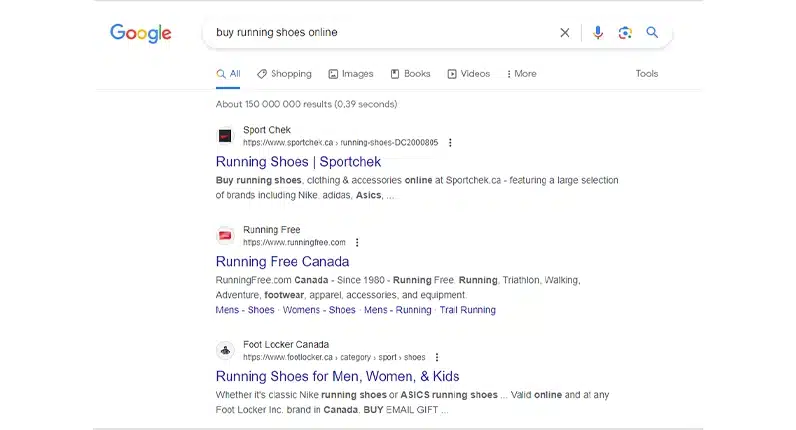The image size is (796, 430).
Task: Click the runningfree.com URL text
Action: tap(294, 243)
